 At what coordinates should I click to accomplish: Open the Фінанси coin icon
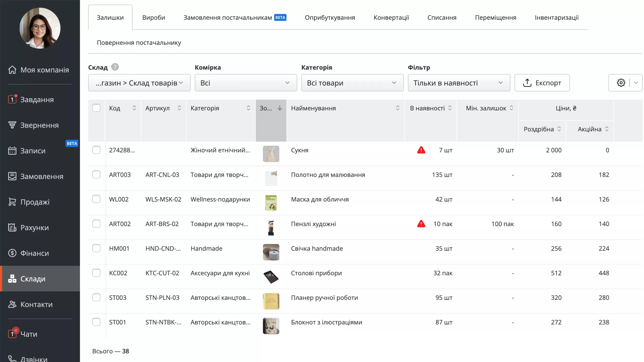(12, 253)
